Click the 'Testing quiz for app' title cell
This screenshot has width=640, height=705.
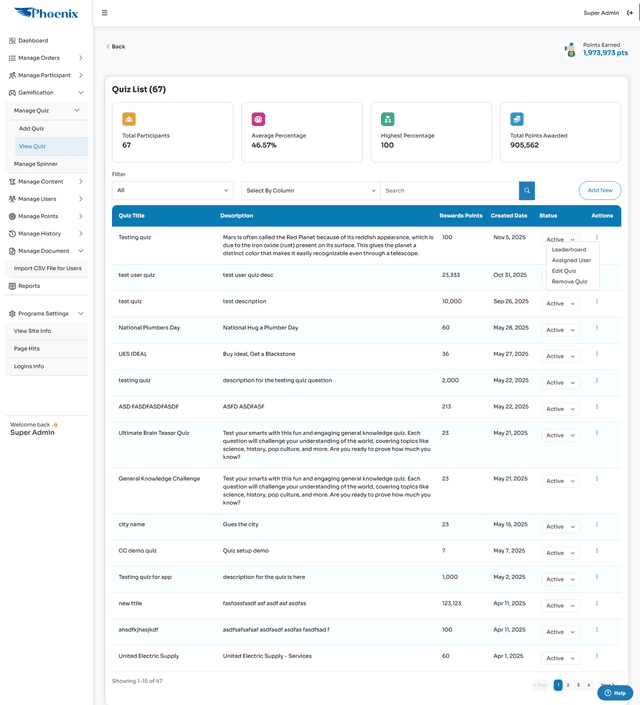(145, 577)
